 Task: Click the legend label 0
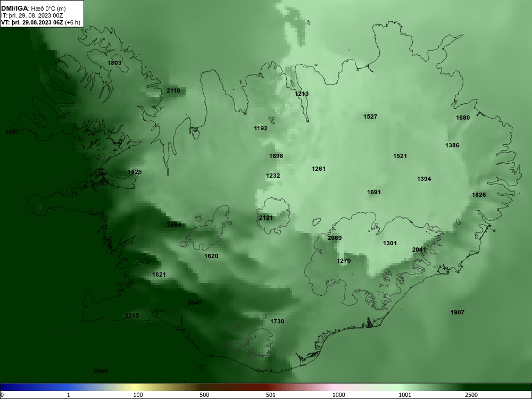point(2,395)
